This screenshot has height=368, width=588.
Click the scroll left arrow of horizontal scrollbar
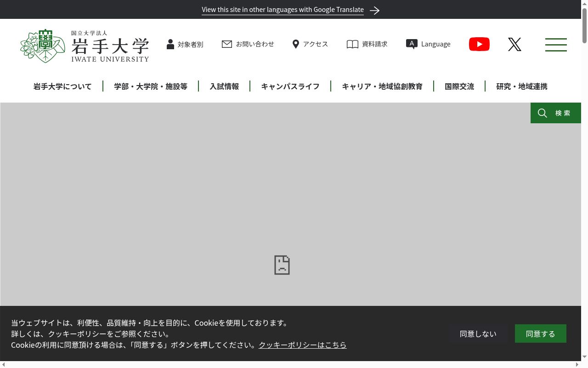(4, 364)
